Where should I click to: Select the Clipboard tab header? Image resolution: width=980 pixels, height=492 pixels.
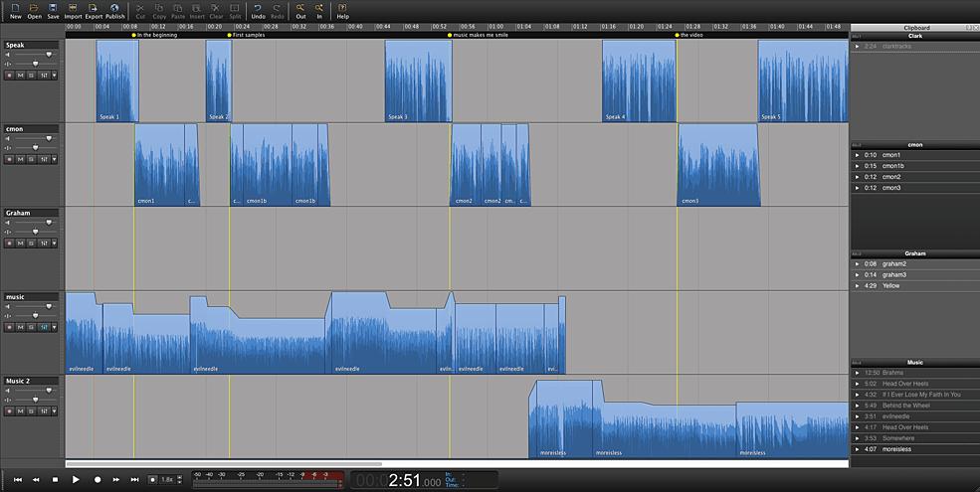pyautogui.click(x=916, y=28)
